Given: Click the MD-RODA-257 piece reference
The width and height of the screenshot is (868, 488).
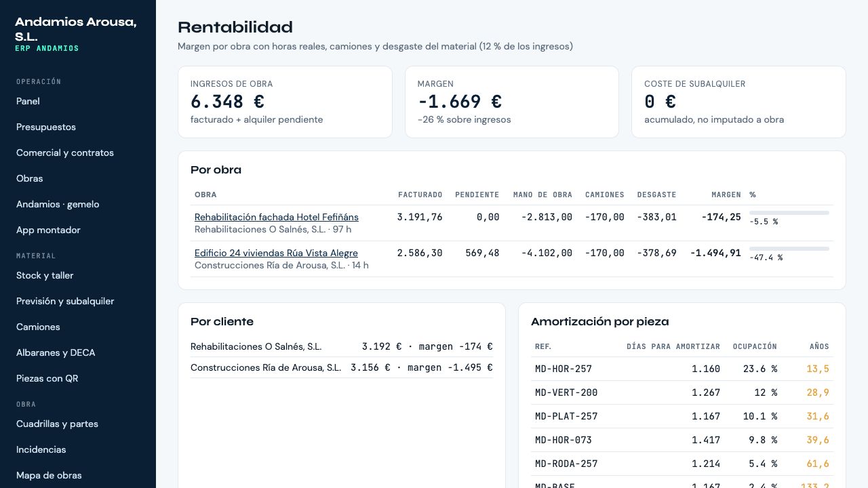Looking at the screenshot, I should pos(566,464).
